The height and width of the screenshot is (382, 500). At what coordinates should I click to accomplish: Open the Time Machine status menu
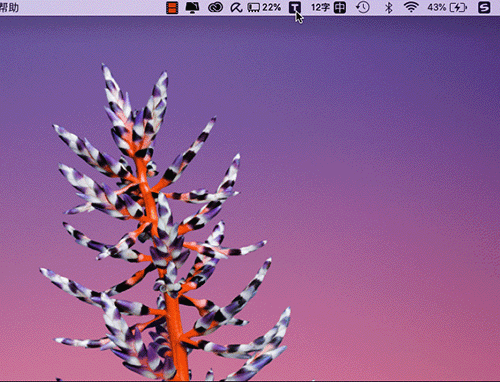tap(363, 8)
